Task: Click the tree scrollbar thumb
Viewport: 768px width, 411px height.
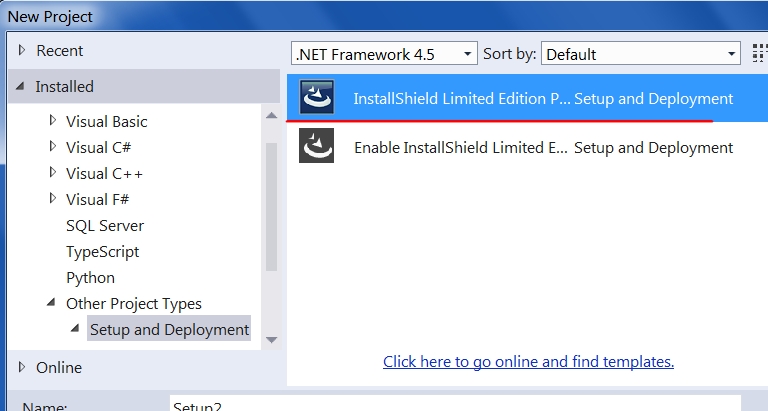Action: (x=271, y=207)
